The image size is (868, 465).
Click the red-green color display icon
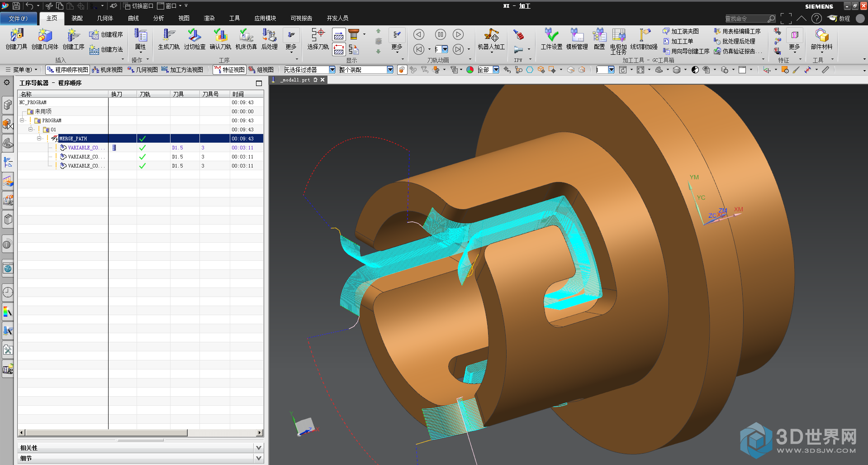(x=470, y=70)
